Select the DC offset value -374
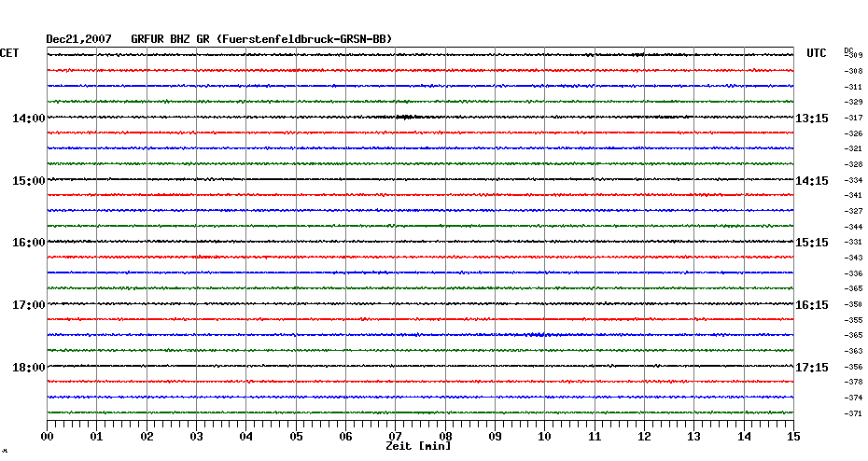 point(854,398)
